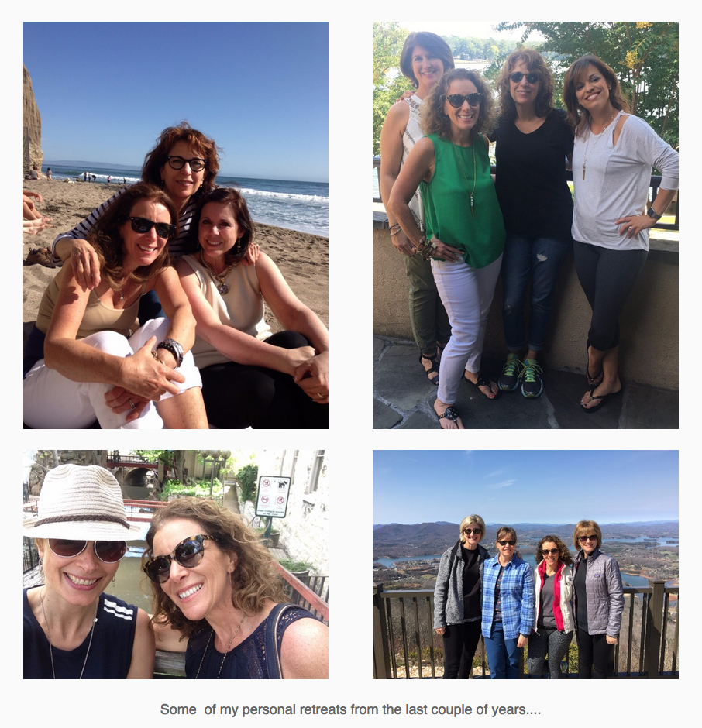Select the woman in the blue plaid shirt
This screenshot has width=702, height=728.
[x=508, y=601]
